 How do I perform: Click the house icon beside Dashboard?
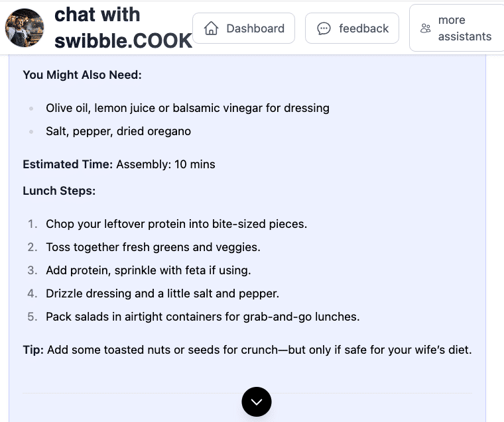click(x=212, y=28)
